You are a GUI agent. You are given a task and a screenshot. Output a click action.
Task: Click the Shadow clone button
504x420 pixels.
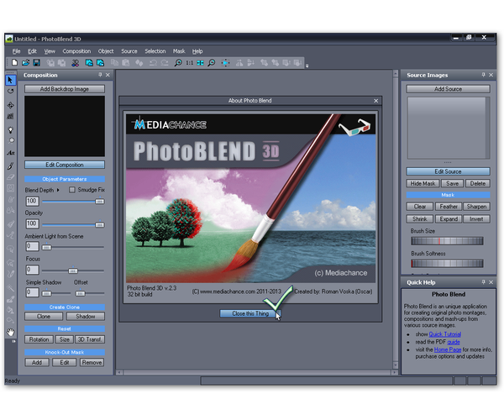pyautogui.click(x=86, y=317)
